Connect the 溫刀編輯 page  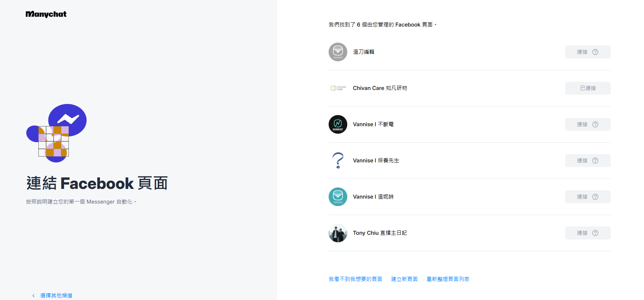point(588,52)
